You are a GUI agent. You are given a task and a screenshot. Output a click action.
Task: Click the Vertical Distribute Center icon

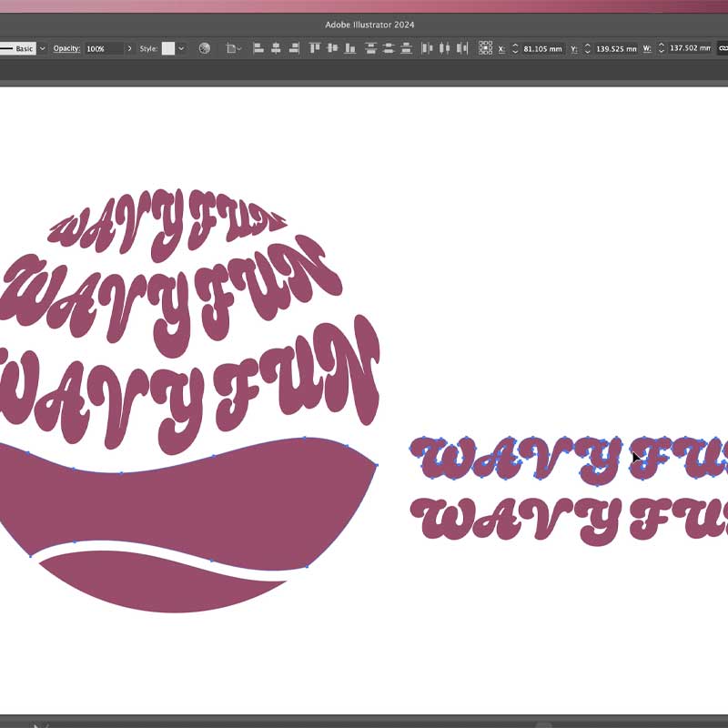[389, 47]
